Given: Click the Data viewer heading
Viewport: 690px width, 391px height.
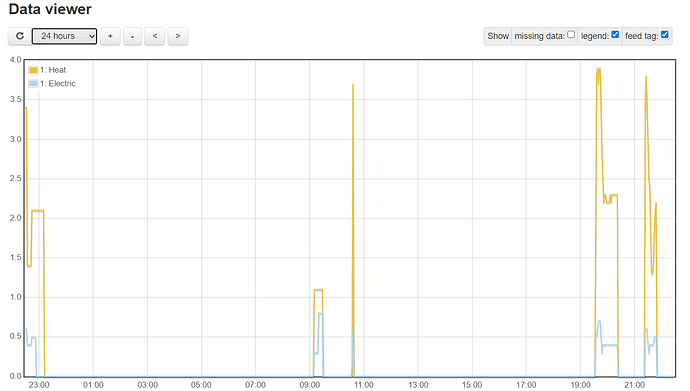Looking at the screenshot, I should (50, 9).
